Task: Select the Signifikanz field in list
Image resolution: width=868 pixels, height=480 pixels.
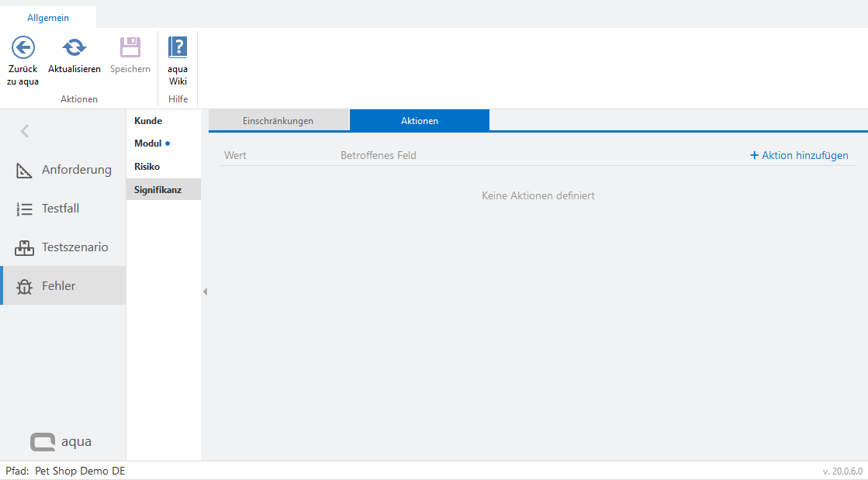Action: tap(157, 189)
